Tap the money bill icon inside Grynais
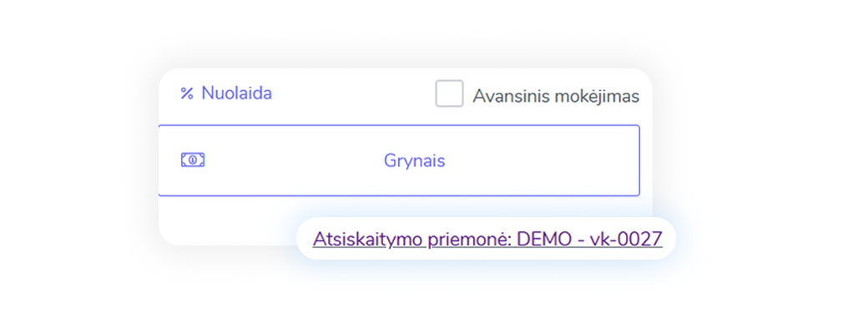868x329 pixels. pos(193,160)
